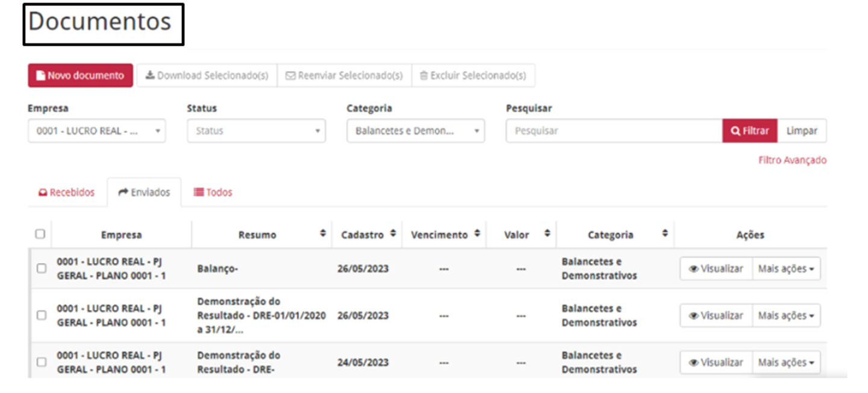Open the Filtro Avançado link
Image resolution: width=868 pixels, height=393 pixels.
pyautogui.click(x=792, y=160)
